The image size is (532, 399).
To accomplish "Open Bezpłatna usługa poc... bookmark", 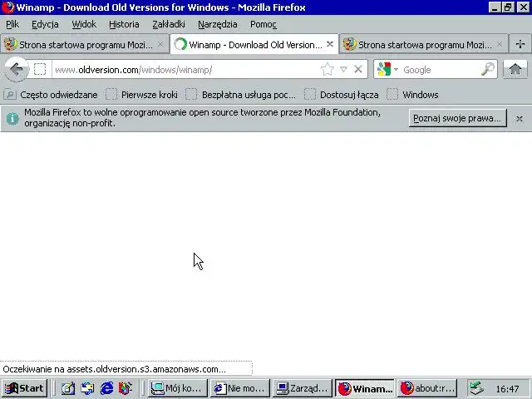I will (x=240, y=95).
